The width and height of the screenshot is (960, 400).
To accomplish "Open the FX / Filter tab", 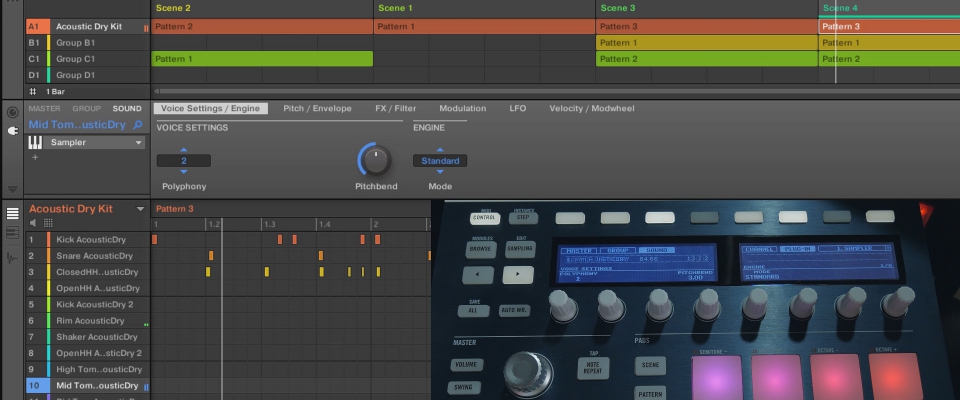I will coord(396,108).
